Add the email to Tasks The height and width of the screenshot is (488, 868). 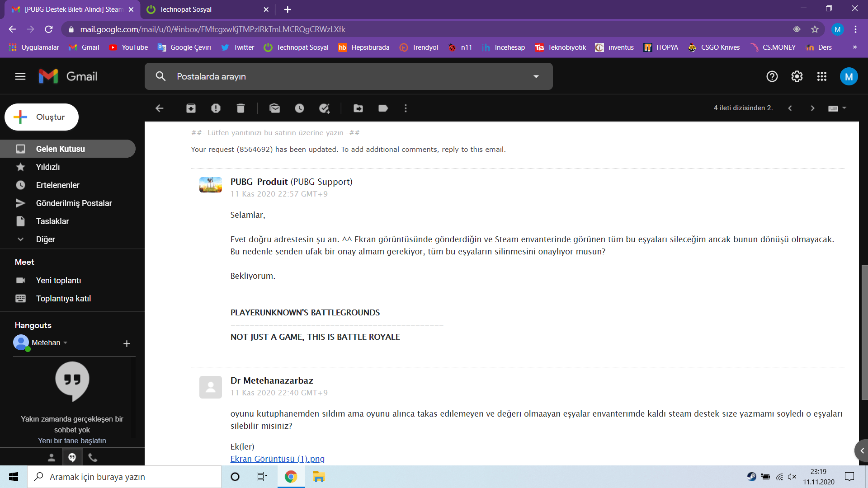pyautogui.click(x=324, y=108)
